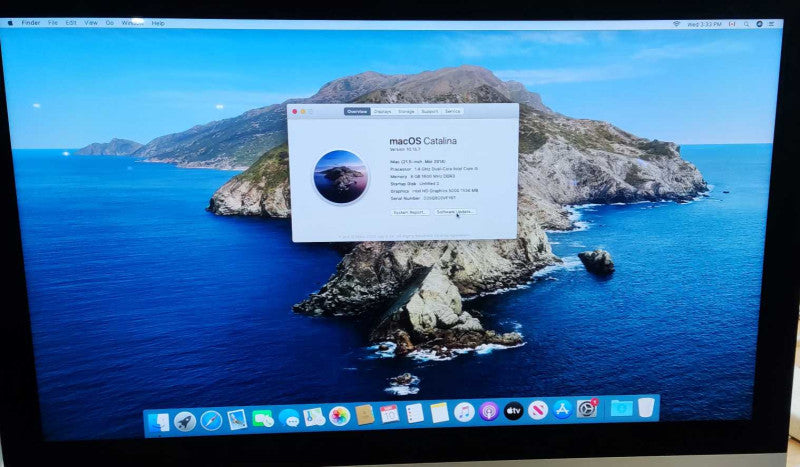Open the Mail stamp icon in dock
This screenshot has width=800, height=467.
point(237,420)
